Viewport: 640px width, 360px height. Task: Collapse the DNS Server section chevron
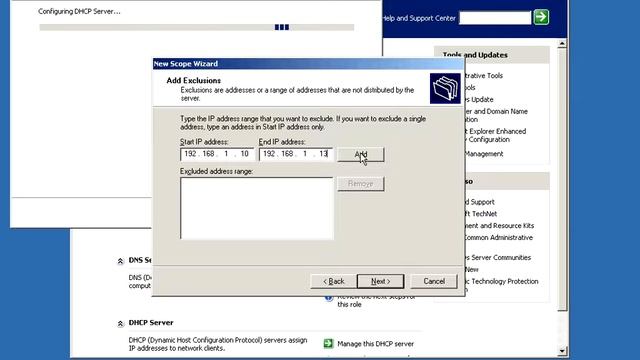pos(120,261)
